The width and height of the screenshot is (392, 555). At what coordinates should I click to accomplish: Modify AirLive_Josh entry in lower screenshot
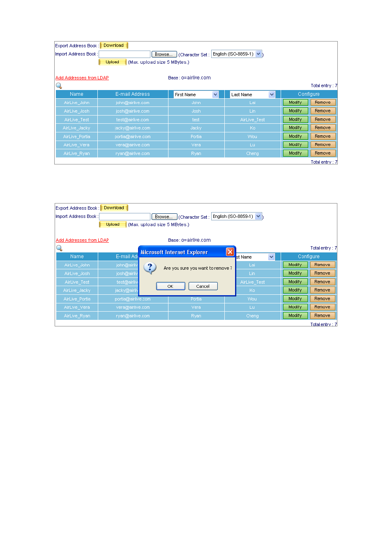pos(295,273)
